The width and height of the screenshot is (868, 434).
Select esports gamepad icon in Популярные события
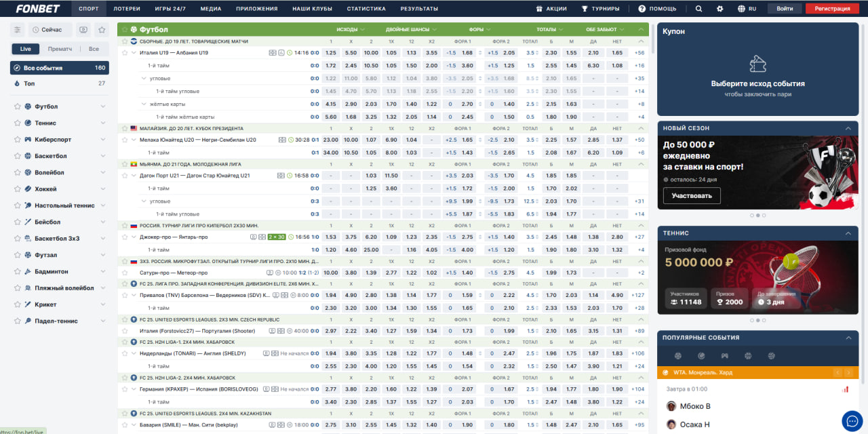[724, 356]
